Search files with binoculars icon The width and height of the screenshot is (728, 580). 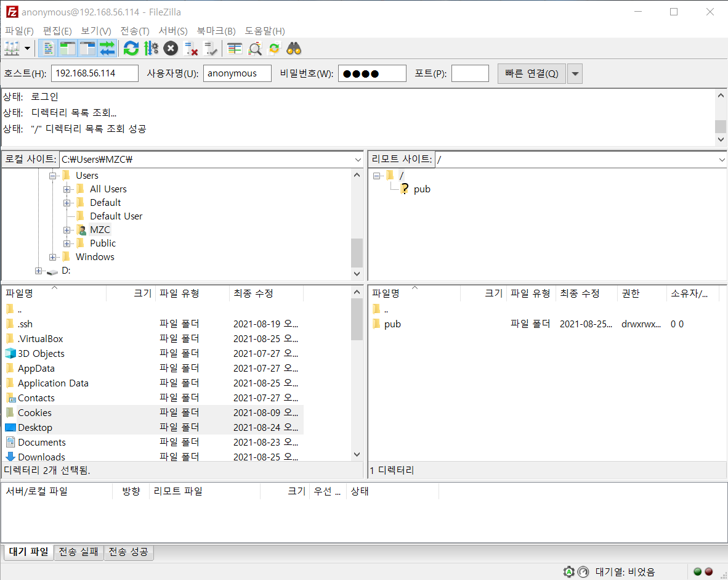294,48
